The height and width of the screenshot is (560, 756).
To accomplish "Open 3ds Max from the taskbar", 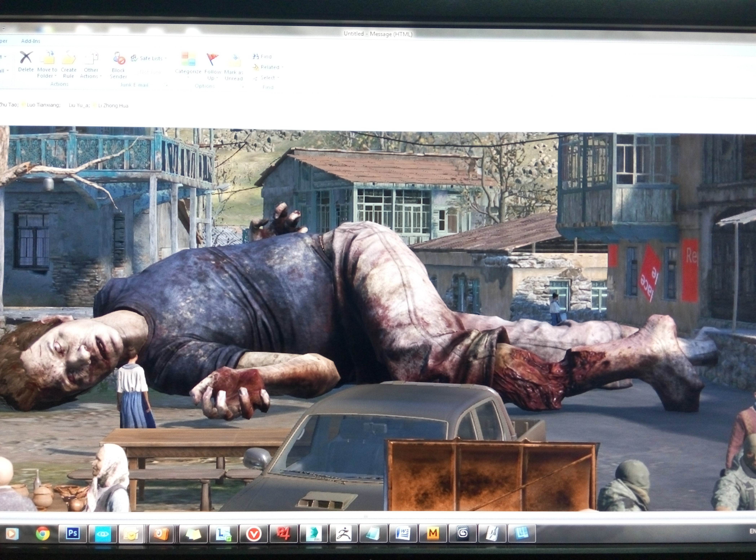I will pyautogui.click(x=314, y=534).
